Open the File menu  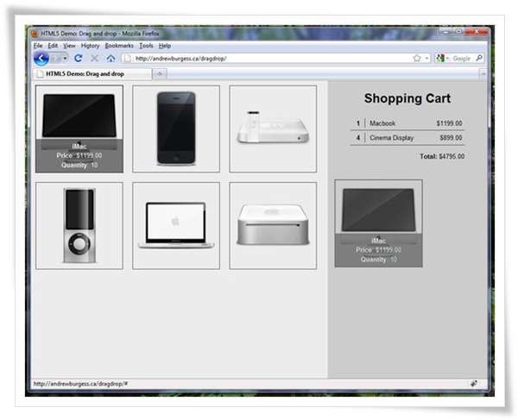38,46
